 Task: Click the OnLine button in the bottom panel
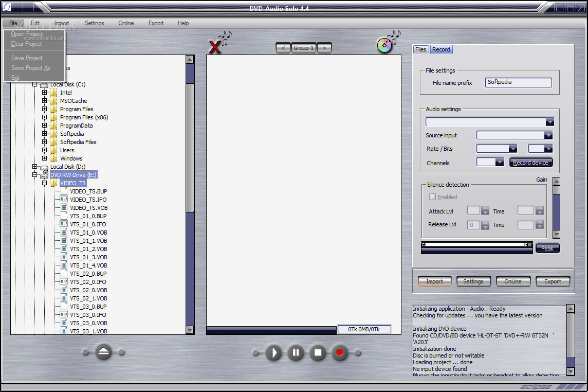point(513,281)
